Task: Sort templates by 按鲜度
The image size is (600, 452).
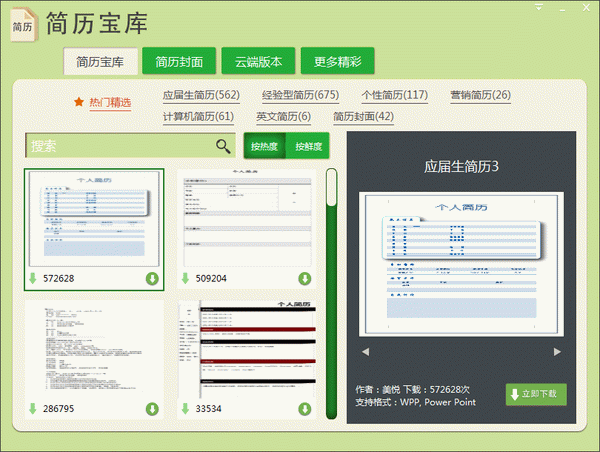Action: click(x=308, y=146)
